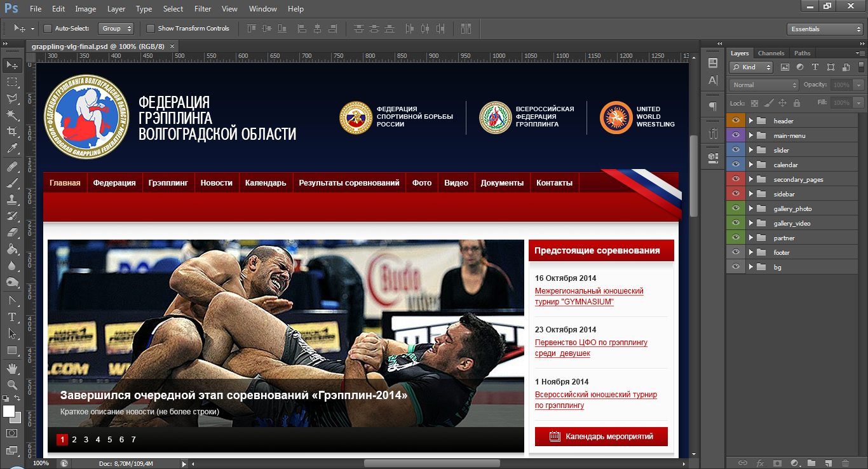Click Первенство ЦФО по грэпплингу link
This screenshot has height=469, width=868.
pyautogui.click(x=591, y=348)
